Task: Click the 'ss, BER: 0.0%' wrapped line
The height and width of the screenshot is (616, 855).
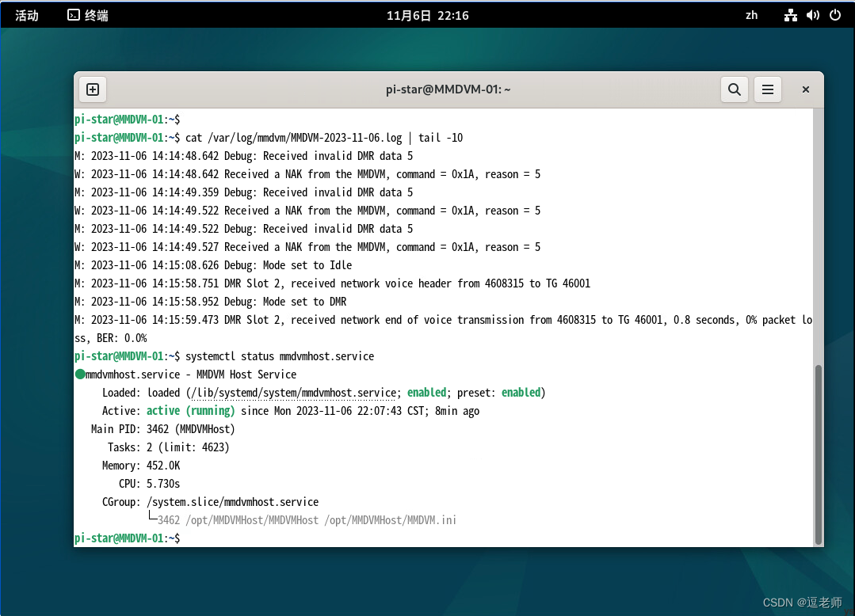Action: 110,338
